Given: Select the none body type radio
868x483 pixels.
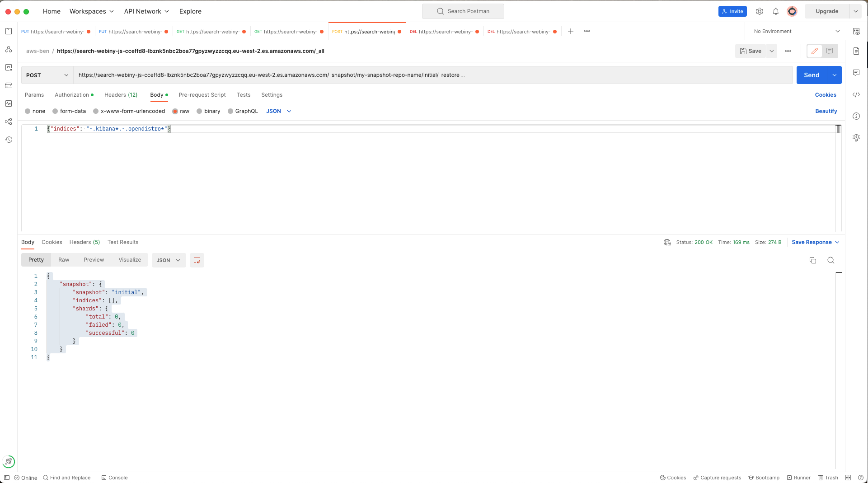Looking at the screenshot, I should pyautogui.click(x=28, y=111).
